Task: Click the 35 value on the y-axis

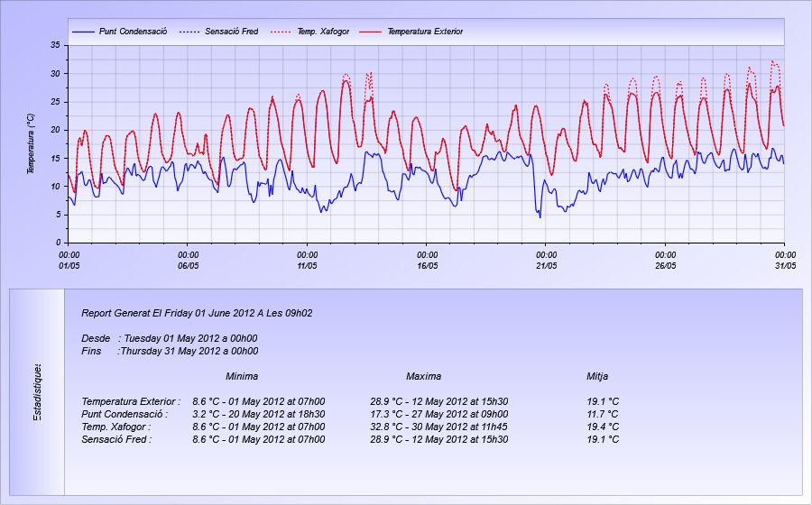Action: (55, 45)
